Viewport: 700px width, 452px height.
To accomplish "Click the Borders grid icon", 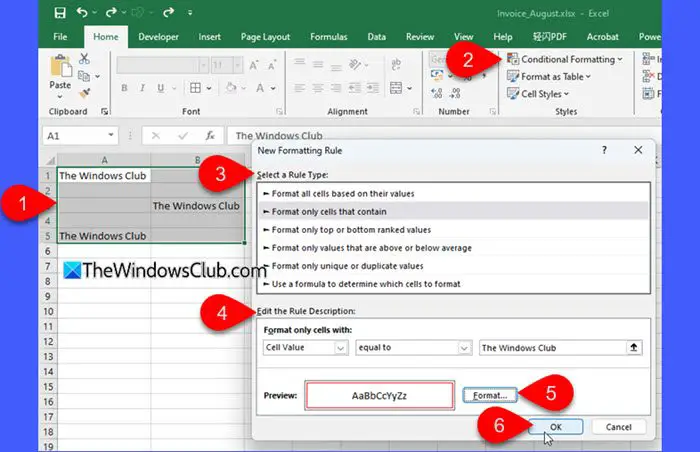I will tap(195, 88).
